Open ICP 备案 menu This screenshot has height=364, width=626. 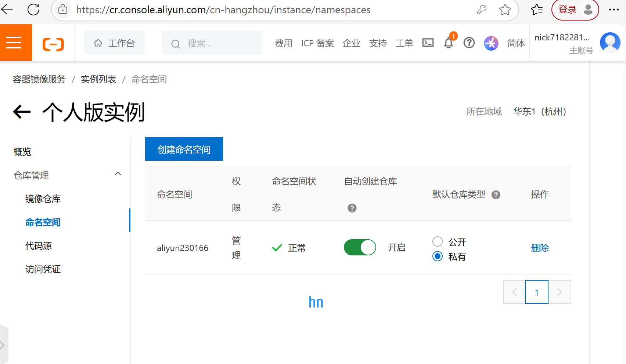pos(317,43)
